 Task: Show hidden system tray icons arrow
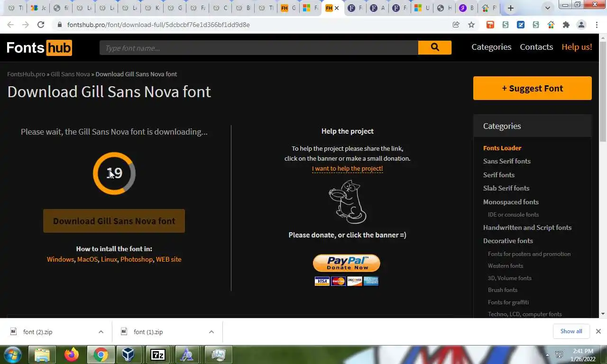(x=548, y=355)
